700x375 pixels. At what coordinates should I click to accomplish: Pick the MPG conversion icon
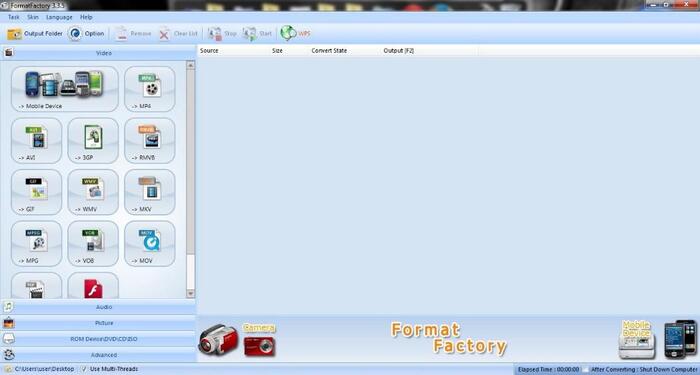pos(36,243)
